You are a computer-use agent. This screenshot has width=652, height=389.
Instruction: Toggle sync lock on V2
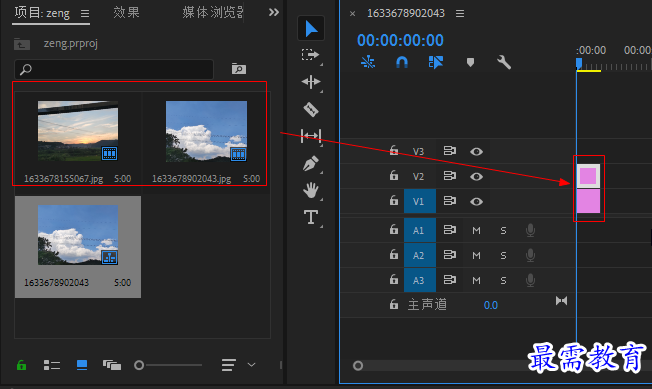pyautogui.click(x=449, y=175)
